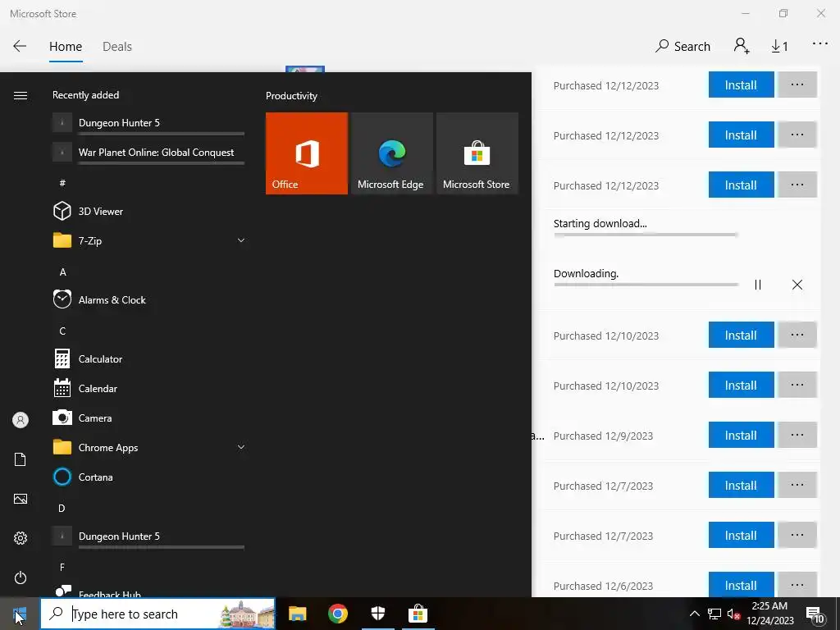Expand the Chrome Apps folder

(148, 447)
